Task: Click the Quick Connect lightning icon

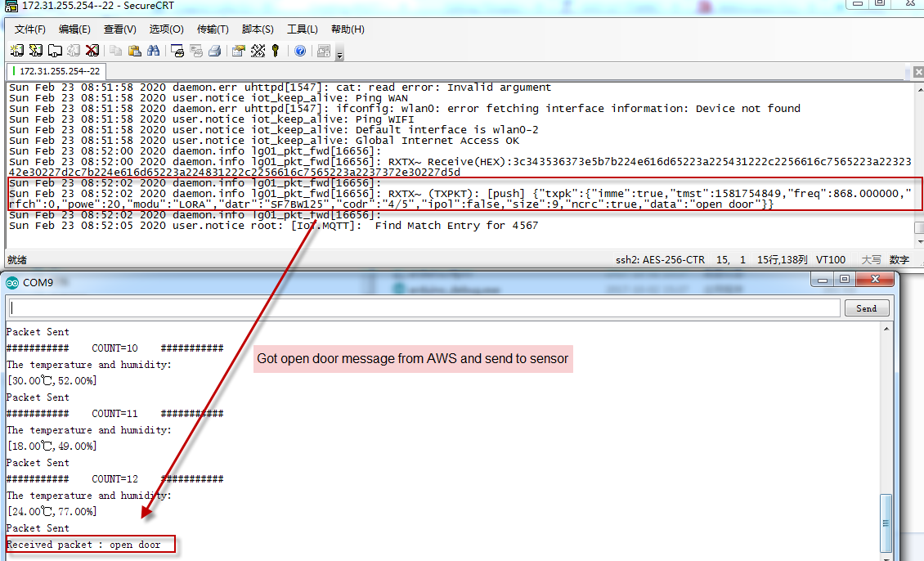Action: click(36, 51)
